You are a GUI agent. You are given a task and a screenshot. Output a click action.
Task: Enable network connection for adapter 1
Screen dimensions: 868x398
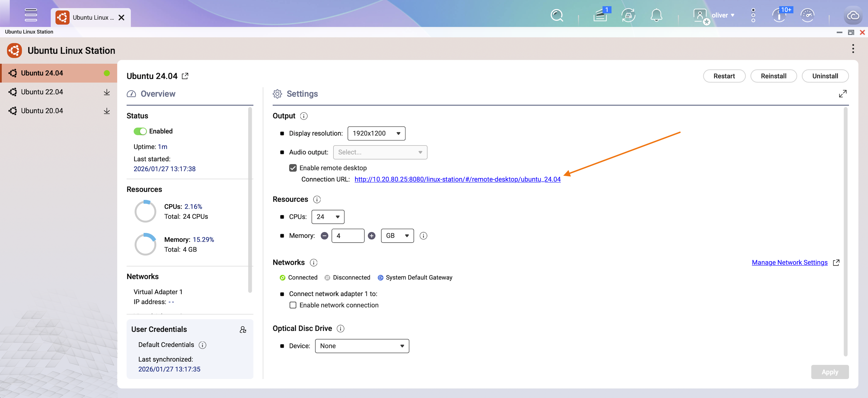(293, 305)
